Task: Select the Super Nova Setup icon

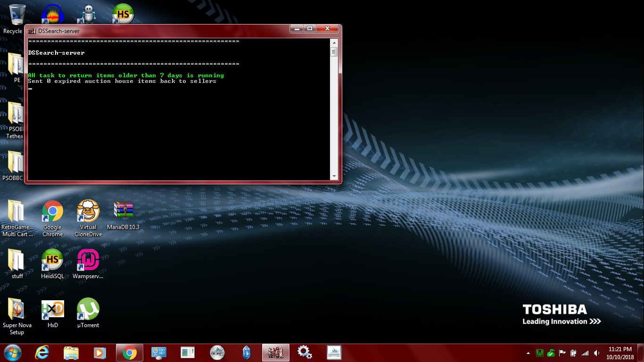Action: pos(17,309)
